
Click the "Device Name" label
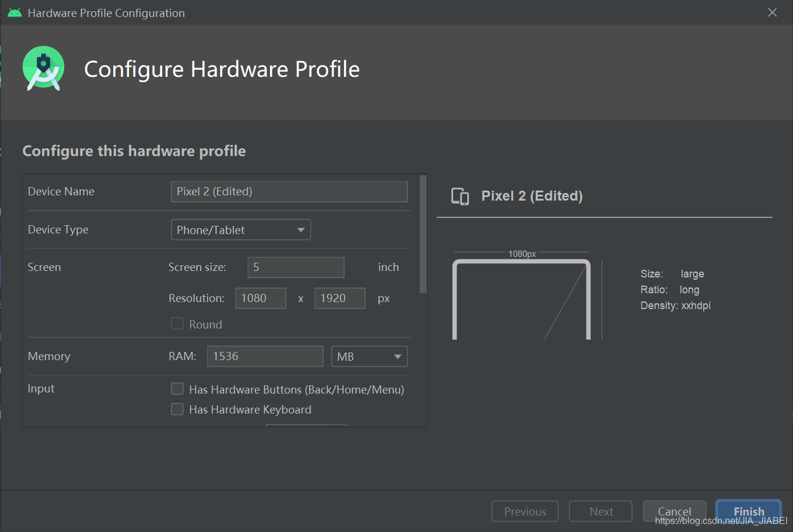coord(61,192)
